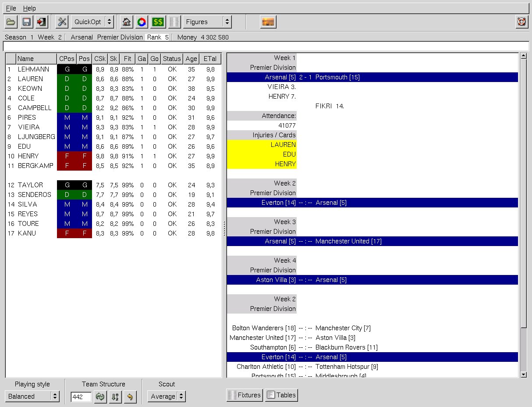Click the floppy disk save icon
Image resolution: width=532 pixels, height=407 pixels.
point(26,22)
